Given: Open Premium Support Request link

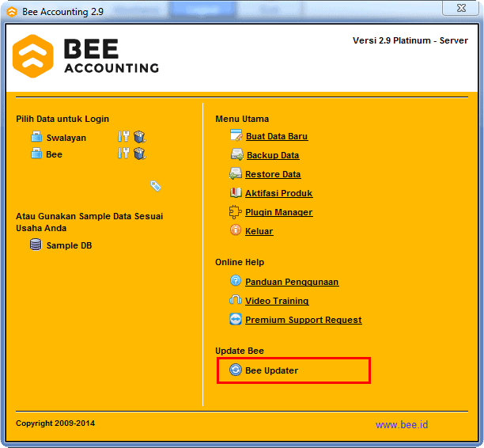Looking at the screenshot, I should [304, 320].
